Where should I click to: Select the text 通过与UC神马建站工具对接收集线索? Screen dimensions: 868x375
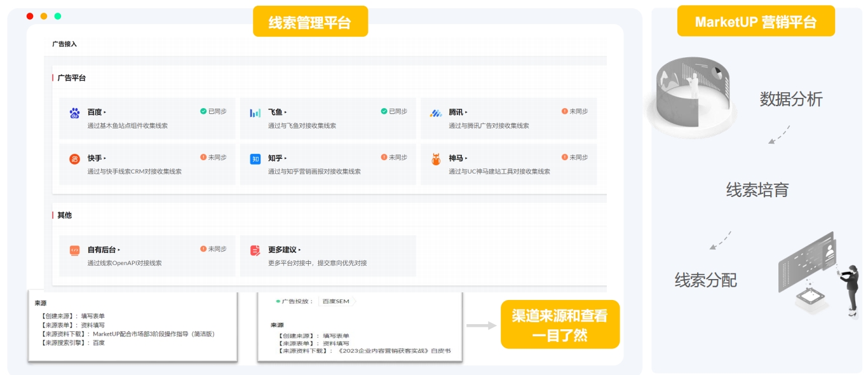click(499, 172)
